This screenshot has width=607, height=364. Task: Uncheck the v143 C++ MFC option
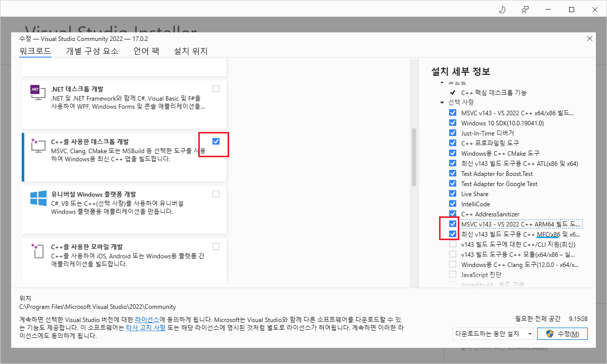point(453,234)
